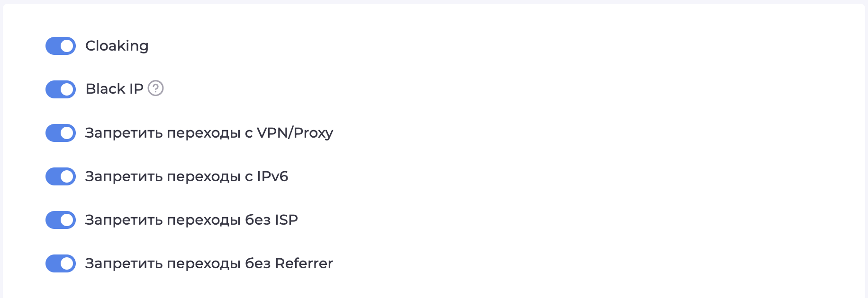
Task: Click the word 'Referrer'
Action: coord(304,263)
